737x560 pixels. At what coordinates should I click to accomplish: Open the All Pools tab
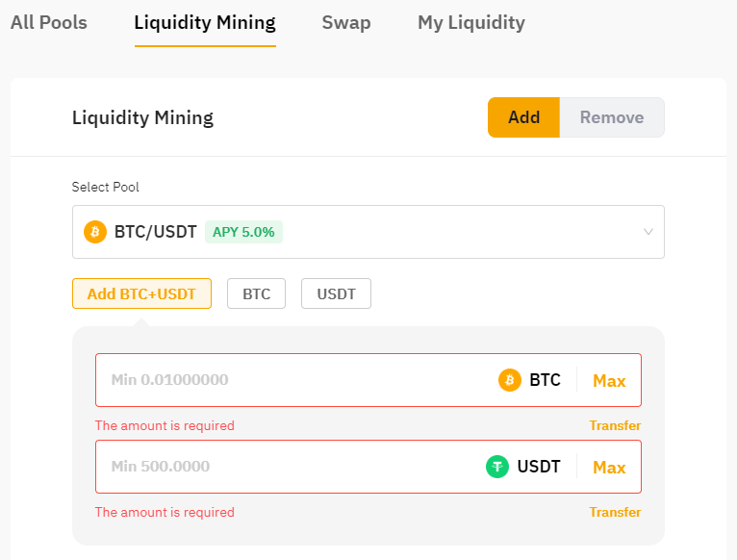[x=49, y=22]
